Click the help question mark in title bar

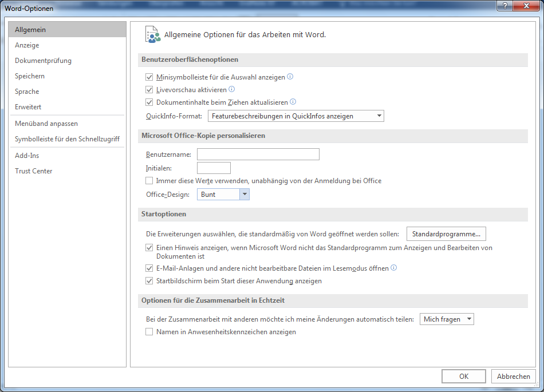pos(504,6)
